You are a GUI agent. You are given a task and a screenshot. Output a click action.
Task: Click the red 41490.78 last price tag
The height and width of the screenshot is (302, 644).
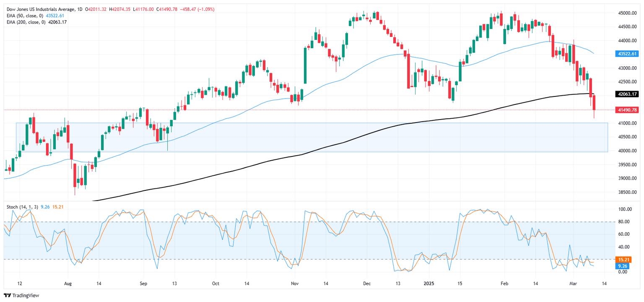click(627, 110)
